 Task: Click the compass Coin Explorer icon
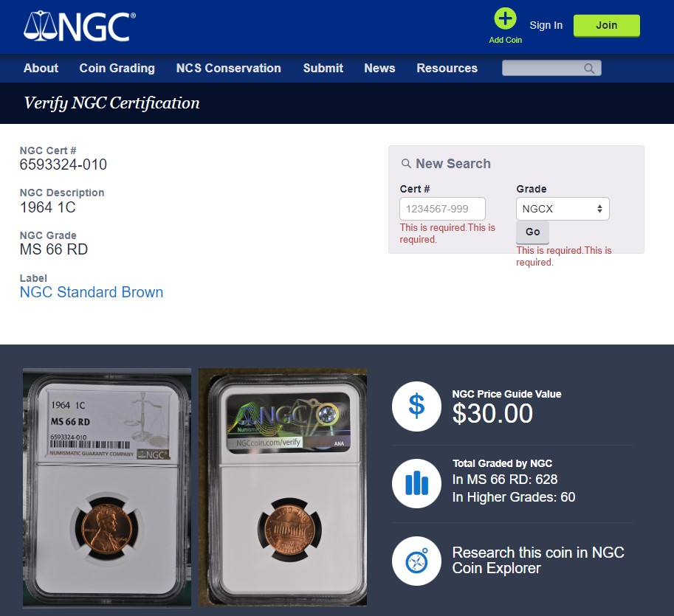click(416, 561)
